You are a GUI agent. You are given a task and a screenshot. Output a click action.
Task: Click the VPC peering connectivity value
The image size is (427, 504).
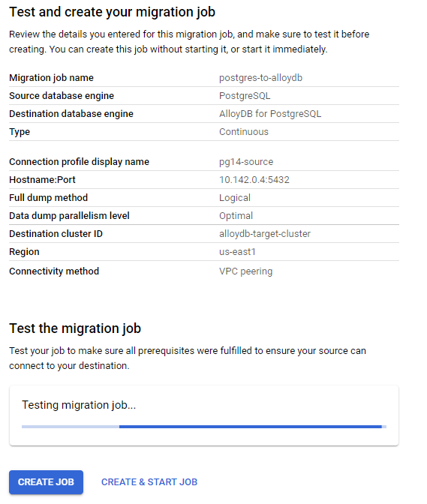click(246, 271)
